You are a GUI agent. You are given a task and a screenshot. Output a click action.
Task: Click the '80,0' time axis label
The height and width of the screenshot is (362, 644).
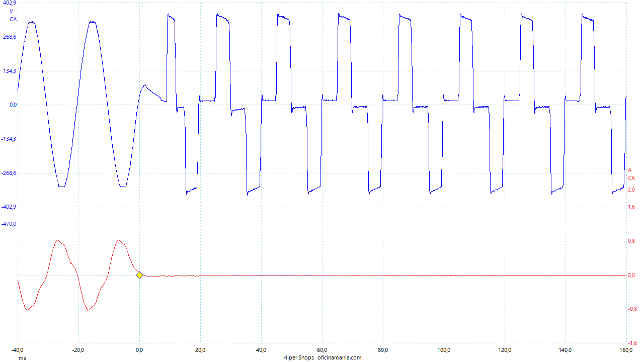pyautogui.click(x=383, y=350)
